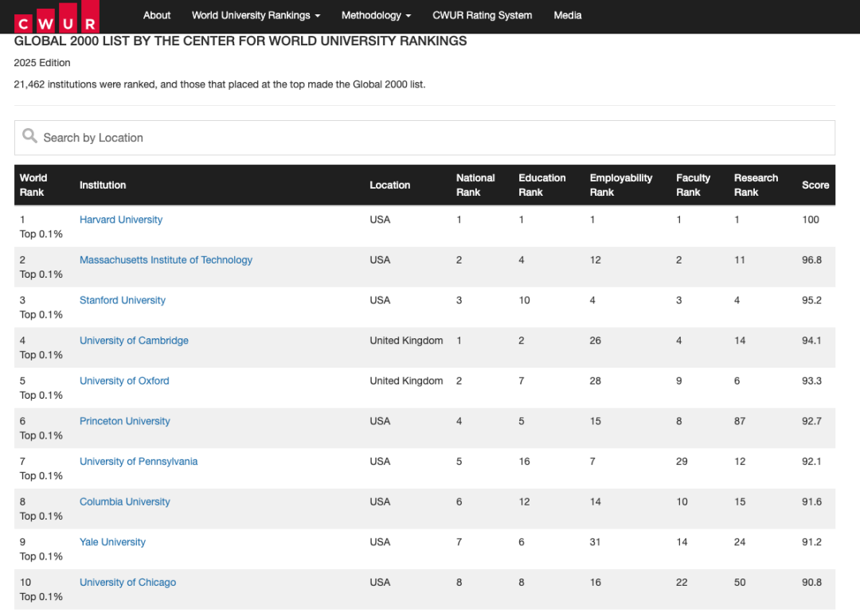This screenshot has height=616, width=860.
Task: Open the About menu item
Action: click(157, 15)
